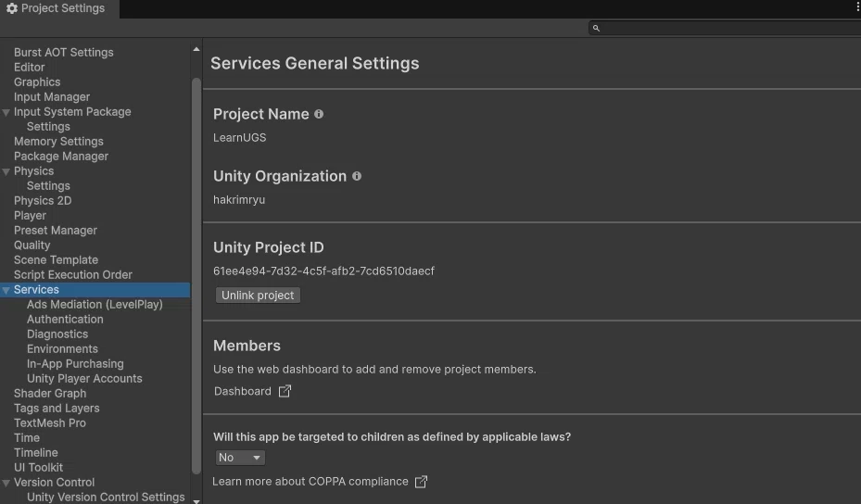The image size is (861, 504).
Task: Select Burst AOT Settings
Action: point(64,52)
